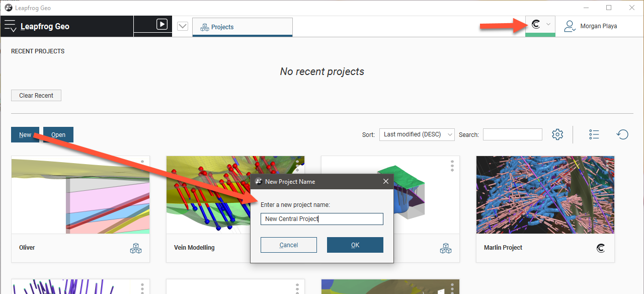Screen dimensions: 644x294
Task: Refresh the projects list
Action: (622, 134)
